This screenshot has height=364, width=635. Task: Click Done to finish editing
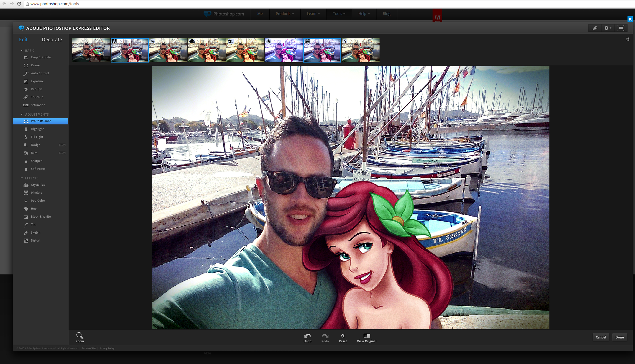[619, 337]
